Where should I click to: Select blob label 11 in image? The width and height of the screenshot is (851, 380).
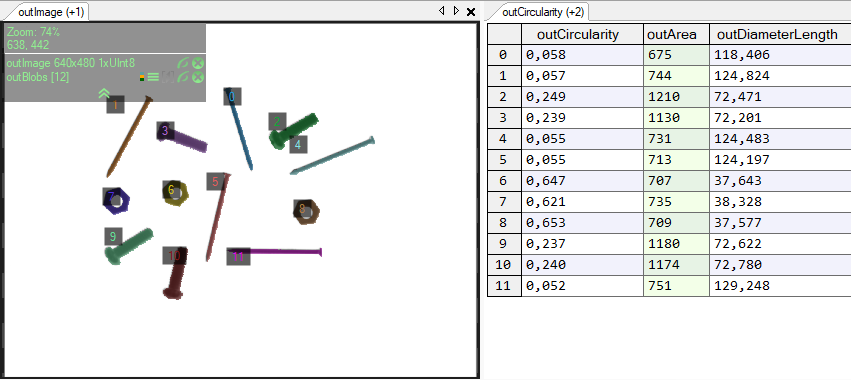click(238, 257)
